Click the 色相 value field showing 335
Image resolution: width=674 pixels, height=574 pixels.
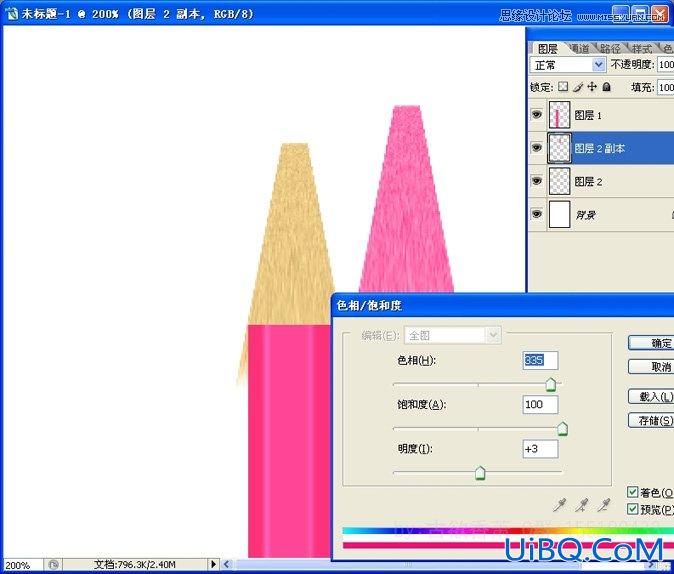540,360
